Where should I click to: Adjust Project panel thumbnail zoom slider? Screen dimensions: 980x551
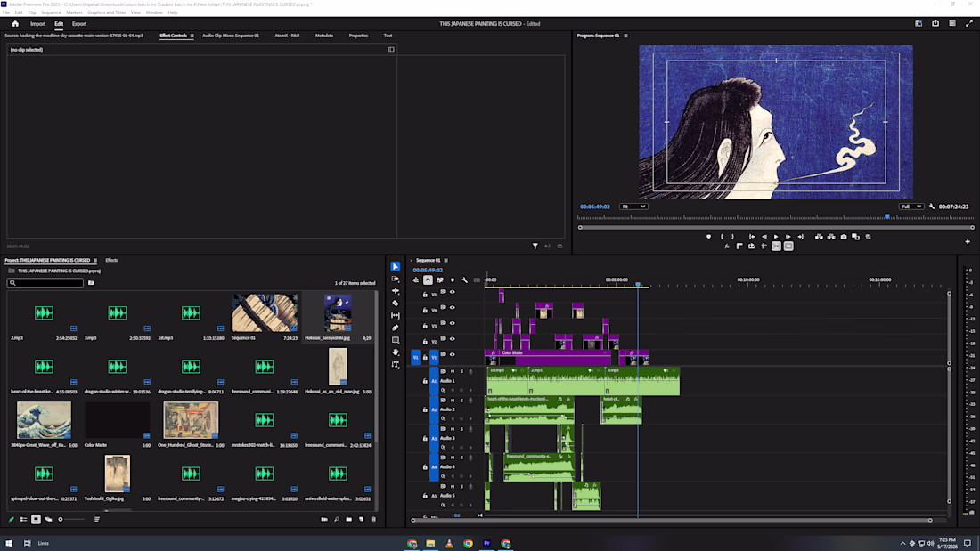point(72,519)
